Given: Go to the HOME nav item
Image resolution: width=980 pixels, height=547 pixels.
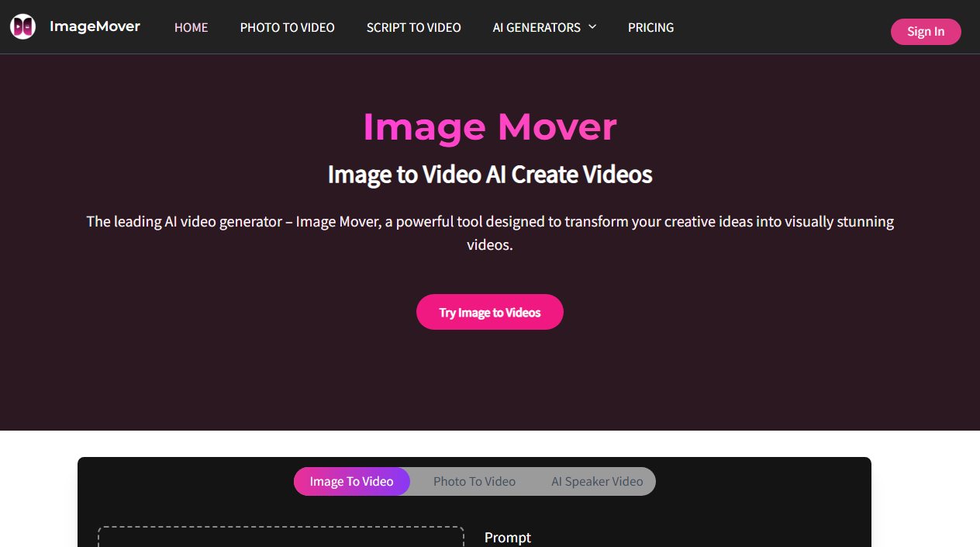Looking at the screenshot, I should 191,27.
